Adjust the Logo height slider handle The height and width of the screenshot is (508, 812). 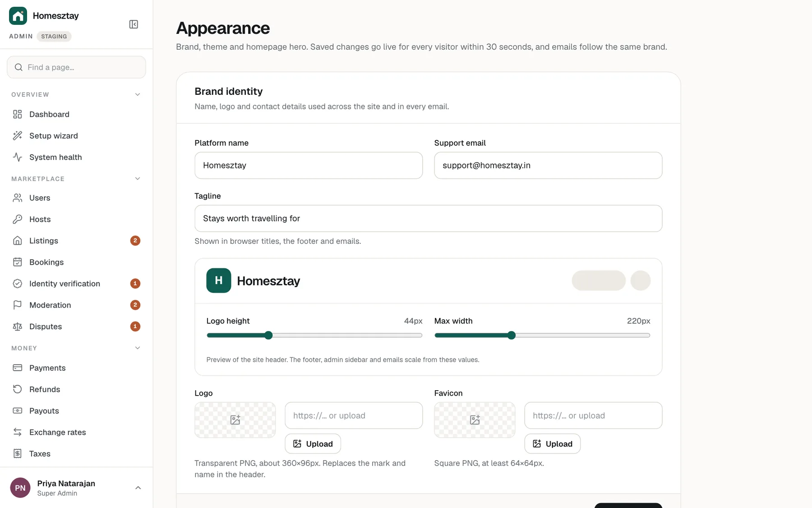(268, 335)
